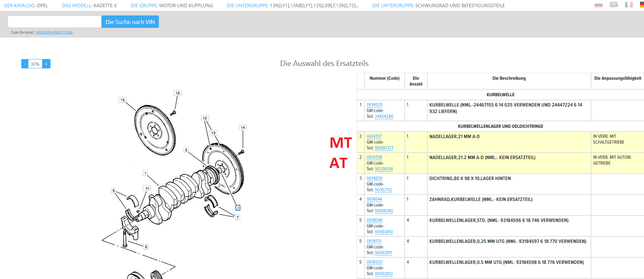Go to DAS MODELL: KADETTE-E breadcrumb
644x279 pixels.
[x=89, y=5]
